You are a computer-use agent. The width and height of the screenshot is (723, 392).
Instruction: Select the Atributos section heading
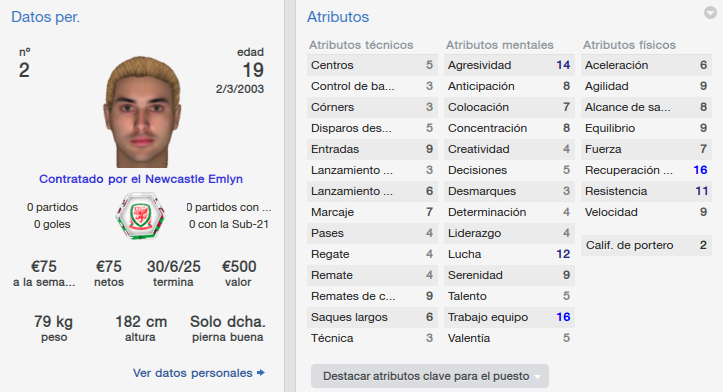(338, 17)
